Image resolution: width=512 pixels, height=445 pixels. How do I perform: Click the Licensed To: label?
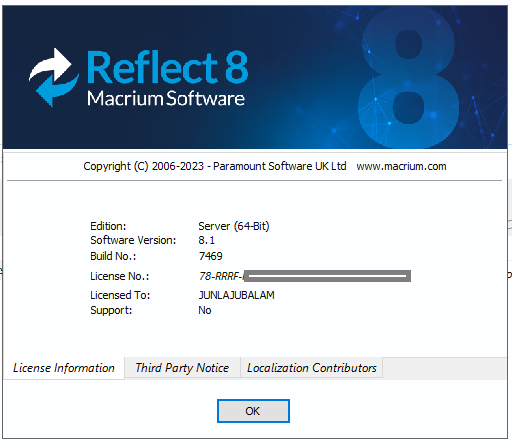click(120, 295)
